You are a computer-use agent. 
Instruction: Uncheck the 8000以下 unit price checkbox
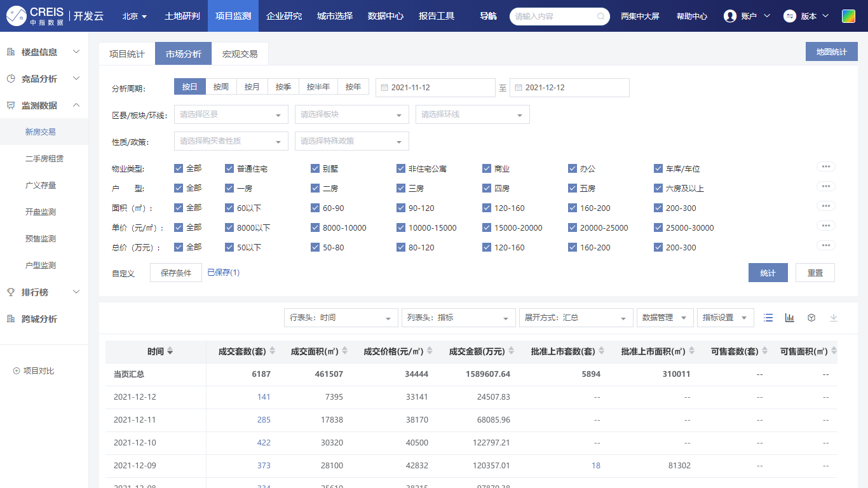coord(229,227)
